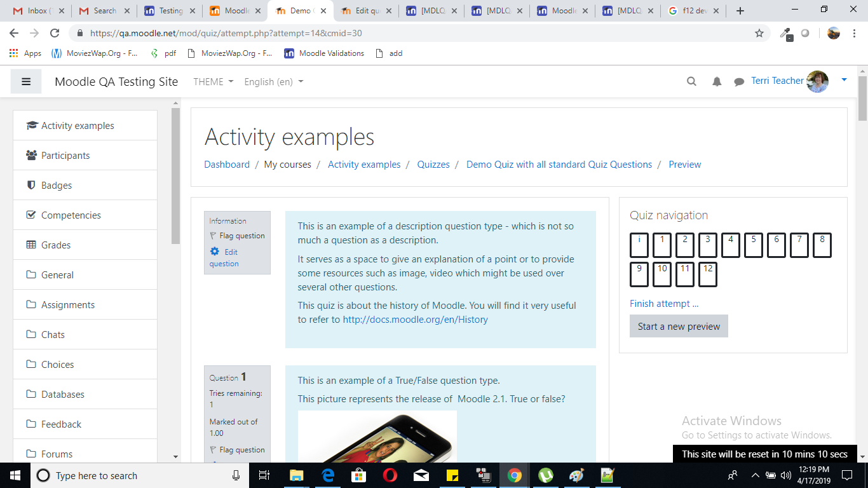Open the pdf bookmark in bookmarks bar
868x488 pixels.
(x=163, y=53)
